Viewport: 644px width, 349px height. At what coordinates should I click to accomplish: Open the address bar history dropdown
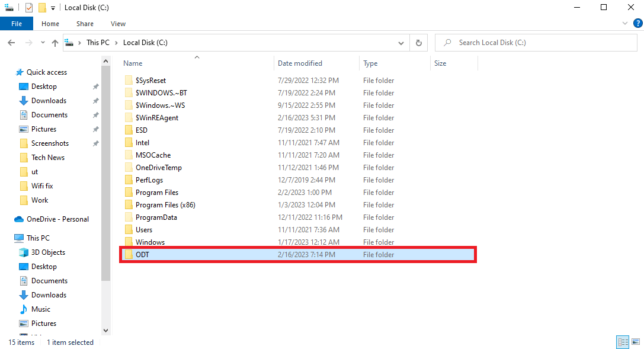[401, 43]
